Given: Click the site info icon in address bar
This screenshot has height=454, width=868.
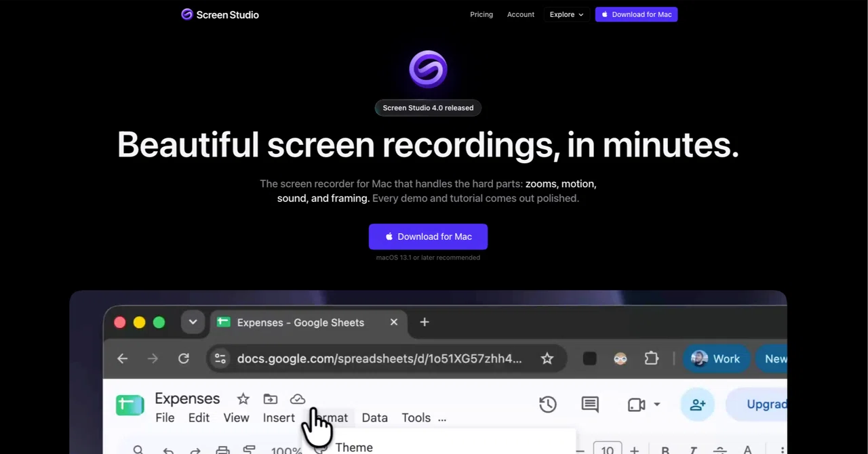Looking at the screenshot, I should coord(220,358).
